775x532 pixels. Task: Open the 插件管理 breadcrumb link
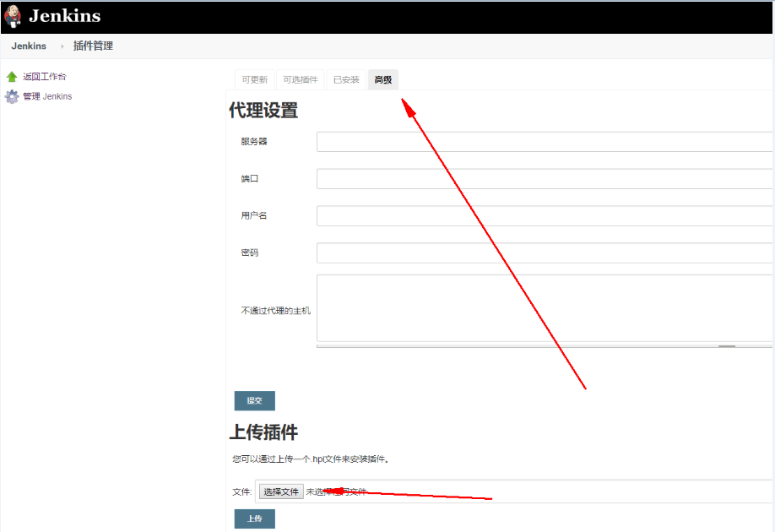[93, 46]
